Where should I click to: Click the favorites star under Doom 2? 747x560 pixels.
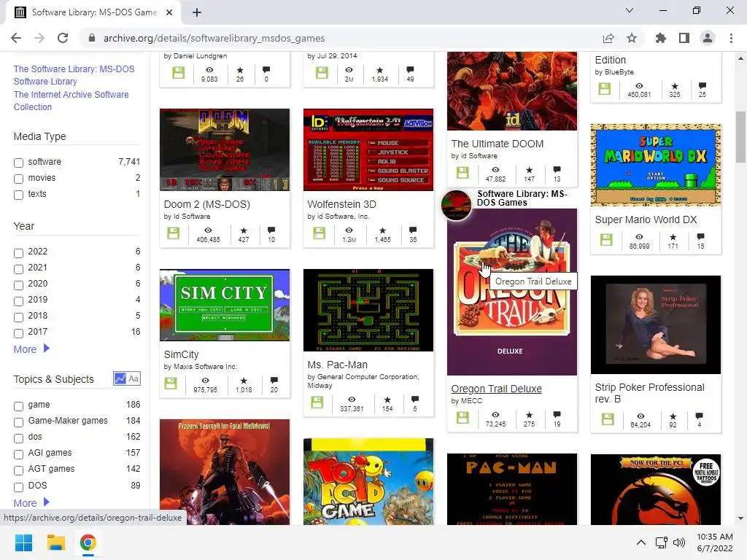pos(244,230)
